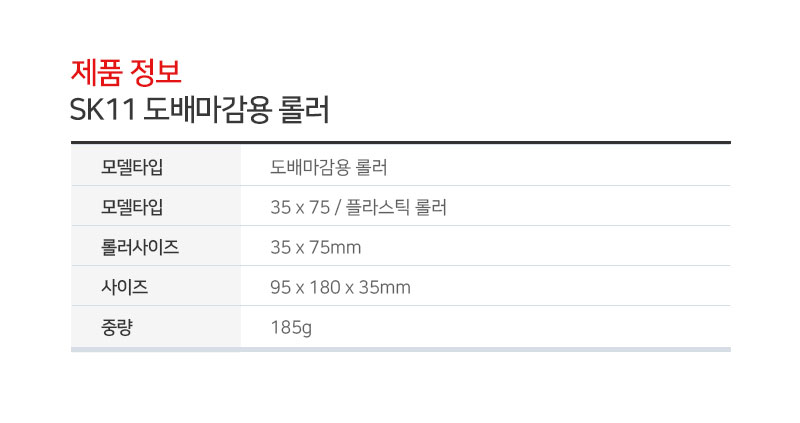Click the SK11 text in the title
Image resolution: width=800 pixels, height=423 pixels.
click(103, 110)
